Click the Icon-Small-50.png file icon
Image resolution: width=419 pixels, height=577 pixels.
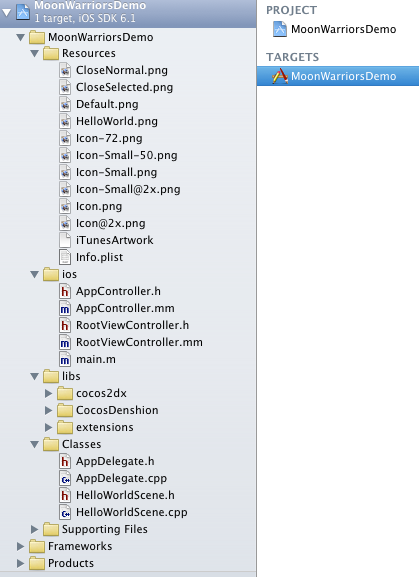coord(65,155)
